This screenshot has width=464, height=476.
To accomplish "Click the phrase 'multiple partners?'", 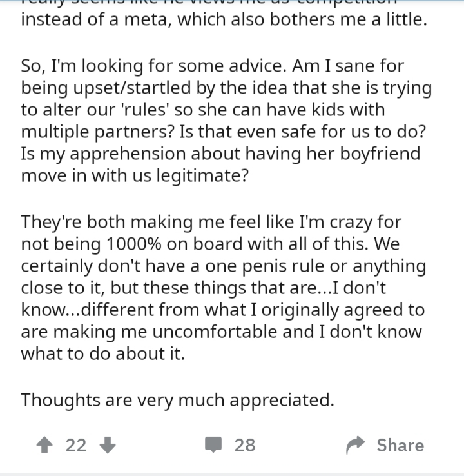I will [98, 132].
